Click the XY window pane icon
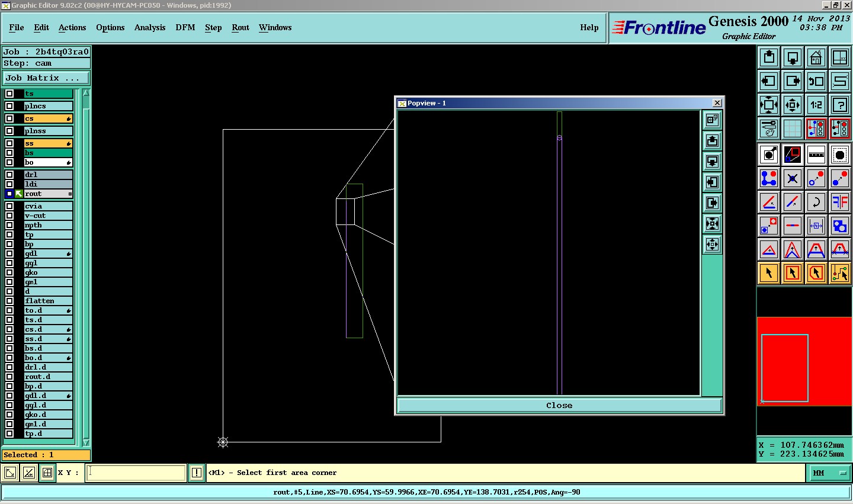The width and height of the screenshot is (853, 504). pos(840,57)
